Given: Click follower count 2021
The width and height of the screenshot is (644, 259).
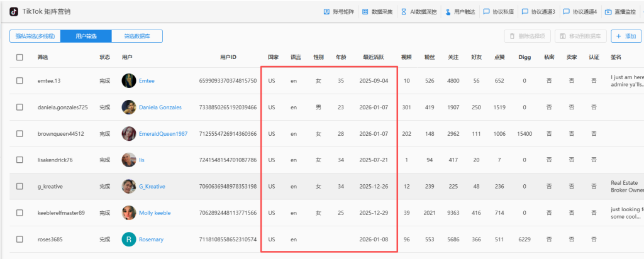Looking at the screenshot, I should tap(430, 212).
